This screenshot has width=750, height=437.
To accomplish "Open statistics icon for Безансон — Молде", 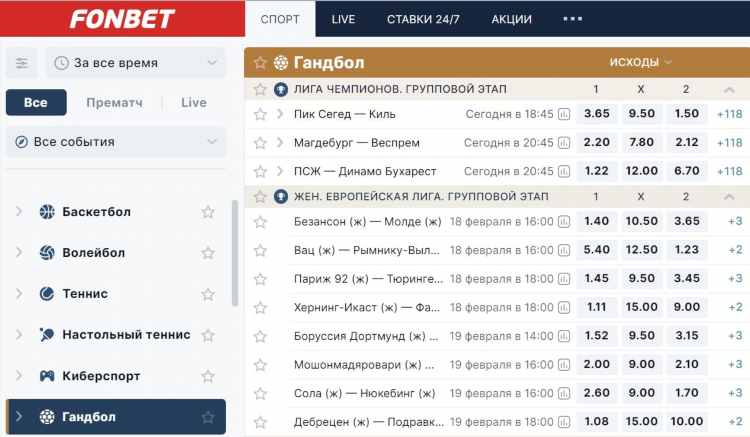I will pos(564,222).
